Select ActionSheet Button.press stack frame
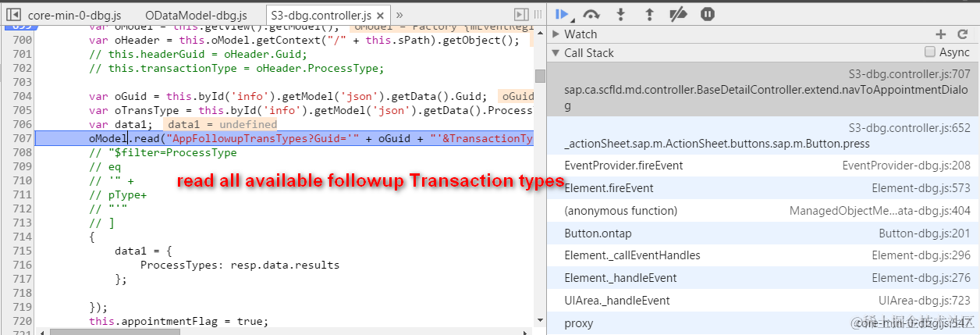The image size is (980, 335). 762,135
